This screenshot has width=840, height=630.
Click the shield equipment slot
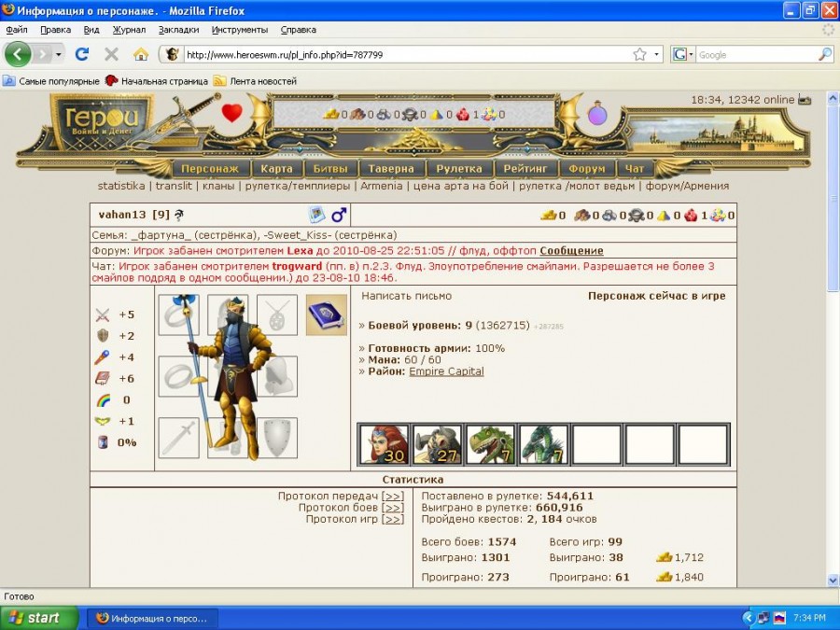[x=277, y=439]
